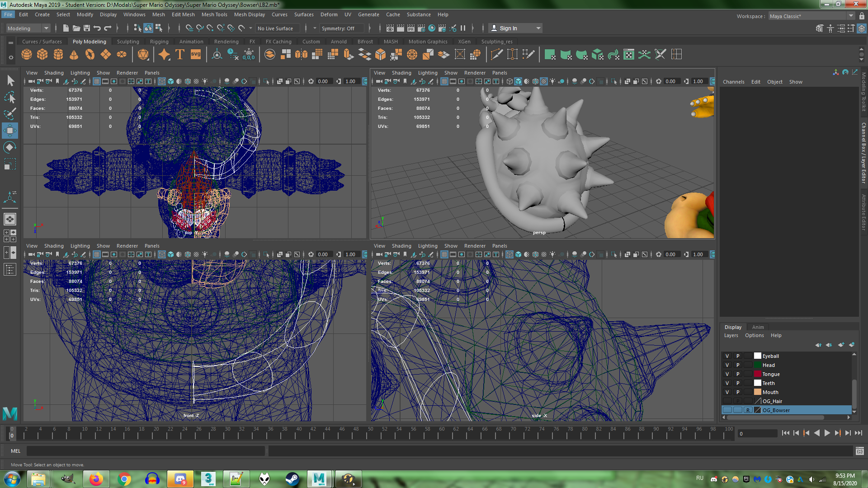This screenshot has height=488, width=868.
Task: Click create new layer icon in Layer Editor
Action: tap(841, 345)
